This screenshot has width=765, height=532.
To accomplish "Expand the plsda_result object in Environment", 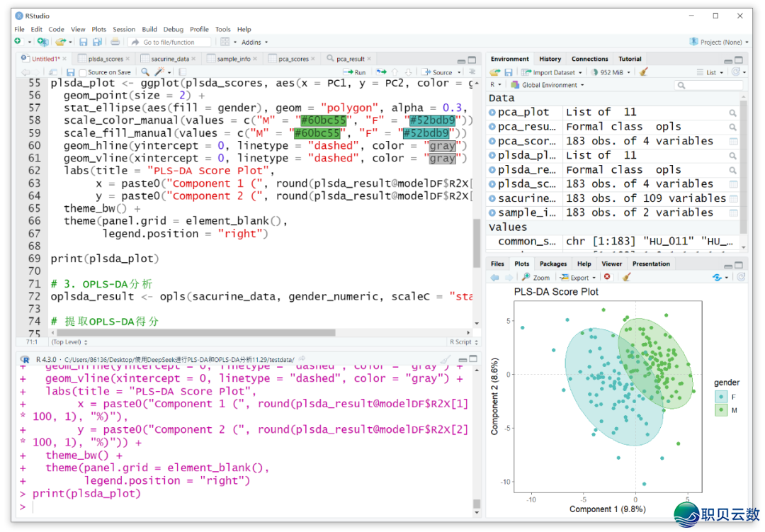I will [x=492, y=170].
